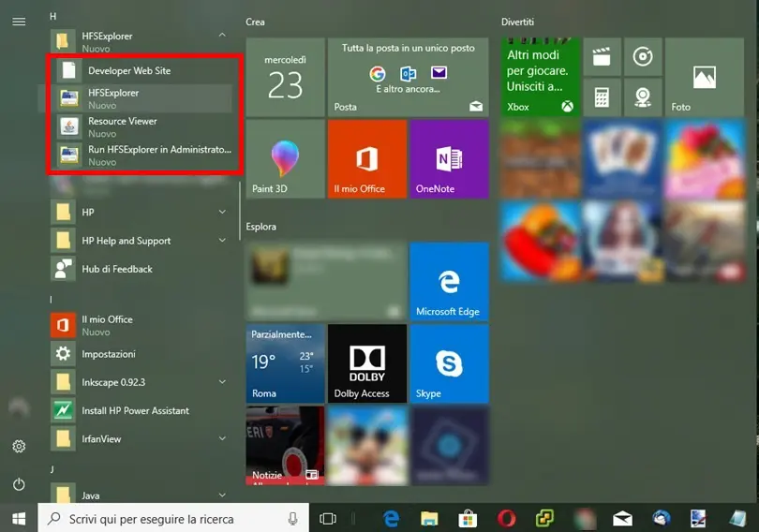This screenshot has width=759, height=532.
Task: Open the Mickey Mouse game tile
Action: [367, 445]
